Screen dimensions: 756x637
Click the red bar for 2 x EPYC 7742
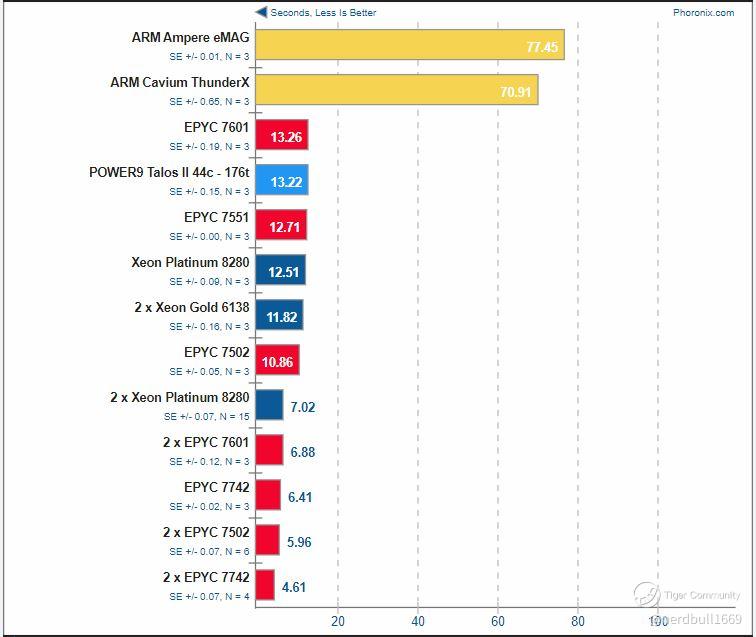pyautogui.click(x=265, y=585)
